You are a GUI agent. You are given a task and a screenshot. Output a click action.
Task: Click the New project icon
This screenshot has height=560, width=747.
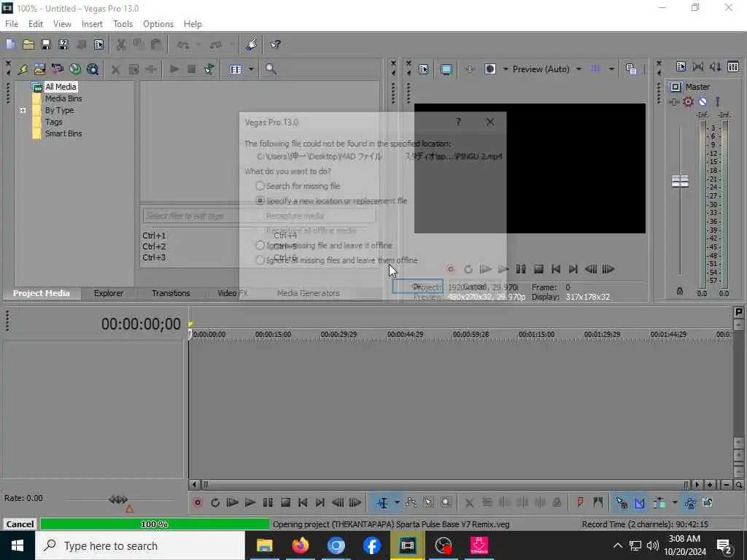[x=10, y=44]
